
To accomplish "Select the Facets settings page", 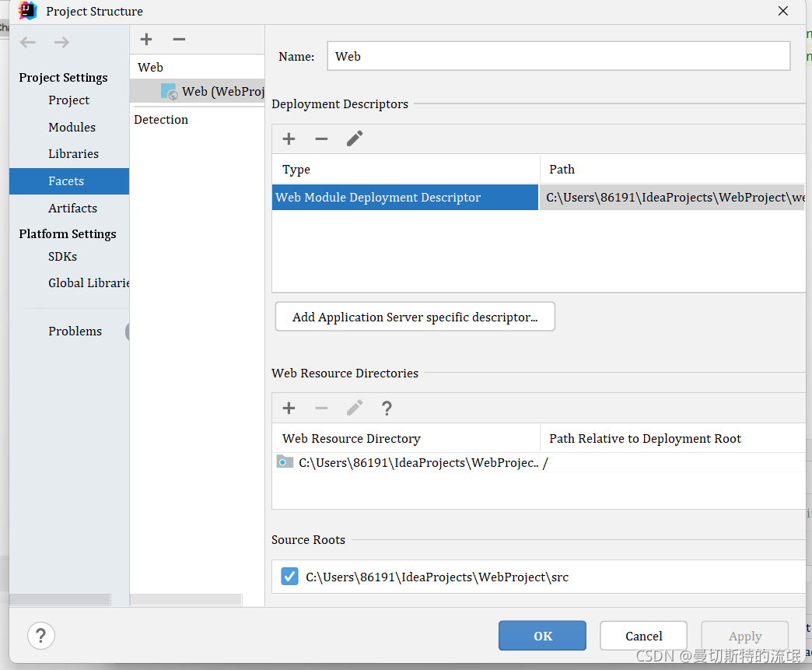I will [69, 181].
